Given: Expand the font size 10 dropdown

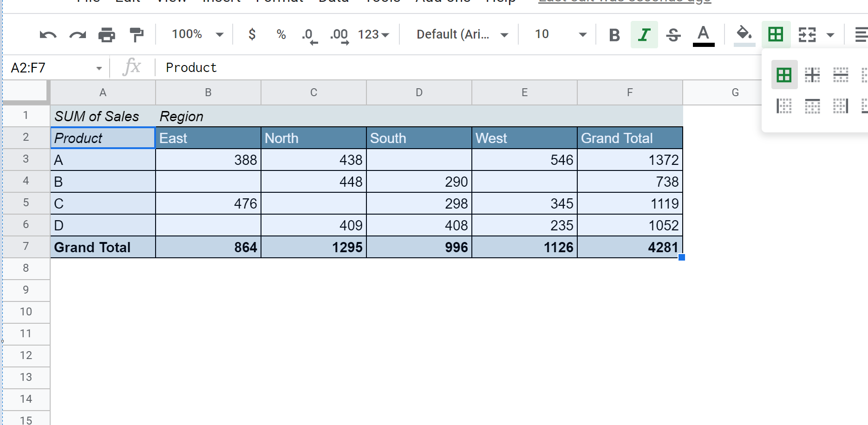Looking at the screenshot, I should tap(561, 34).
